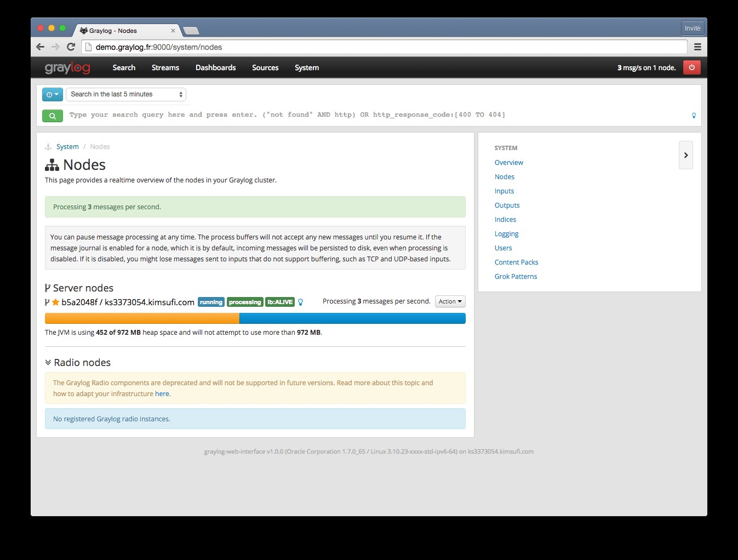Follow the 'here' link about Radio deprecation
The image size is (738, 560).
[x=162, y=393]
